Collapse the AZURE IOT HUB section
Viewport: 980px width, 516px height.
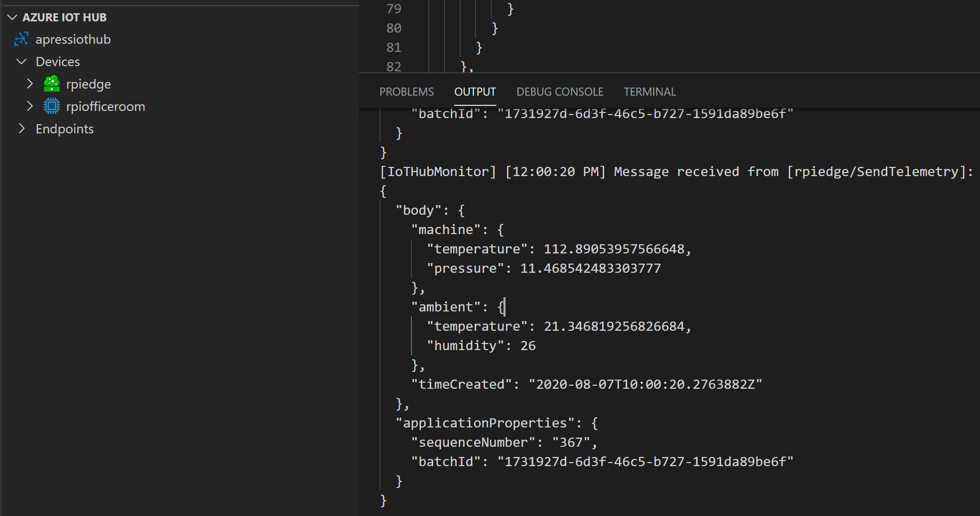pos(12,17)
